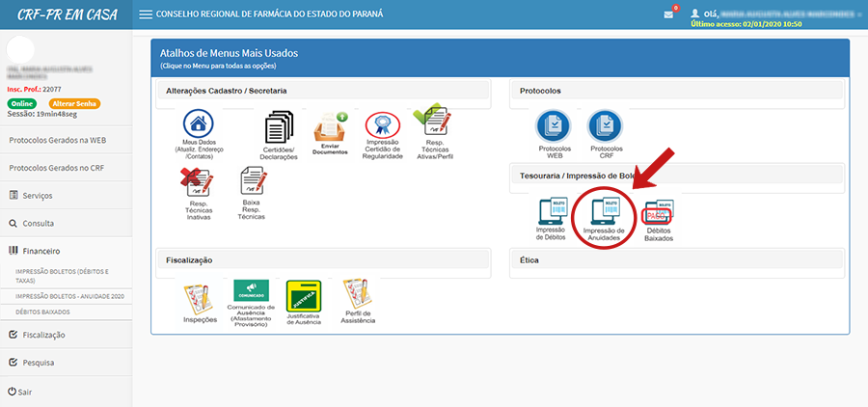Screen dimensions: 868x407
Task: Select Impressão Boletos - Anuidade 2020 submenu
Action: [x=70, y=296]
